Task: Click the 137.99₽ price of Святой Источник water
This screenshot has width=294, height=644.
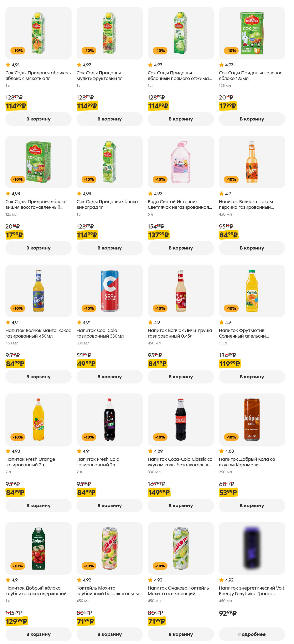Action: point(158,235)
